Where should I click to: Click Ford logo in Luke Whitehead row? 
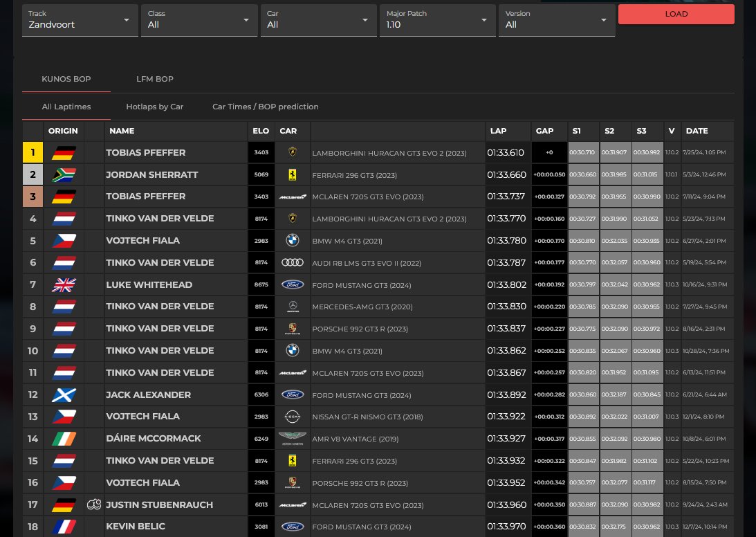(x=292, y=284)
